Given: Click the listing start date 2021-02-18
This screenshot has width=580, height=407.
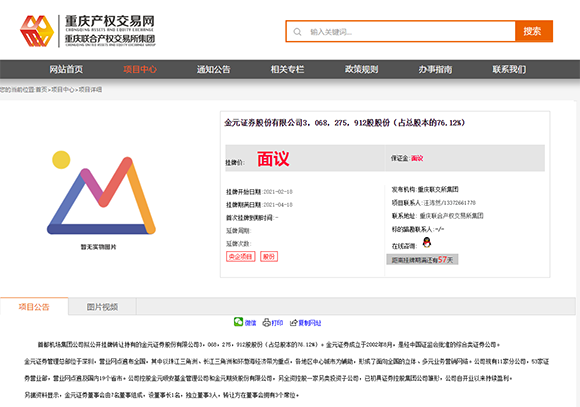Looking at the screenshot, I should click(x=278, y=192).
